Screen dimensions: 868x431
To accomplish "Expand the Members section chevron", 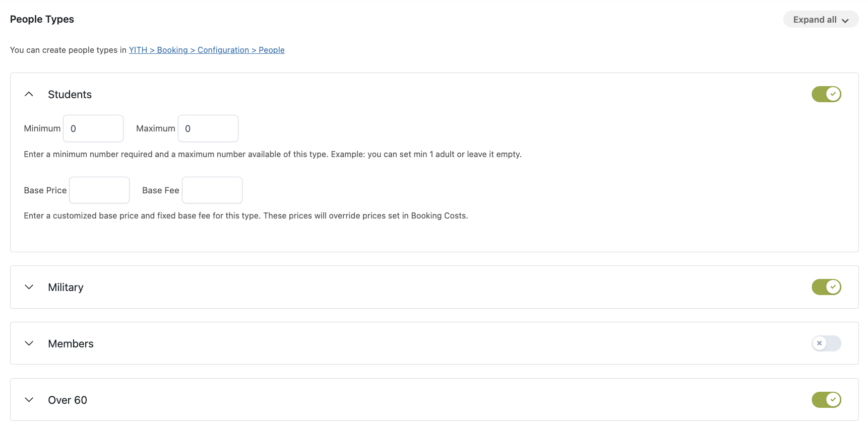I will 29,343.
